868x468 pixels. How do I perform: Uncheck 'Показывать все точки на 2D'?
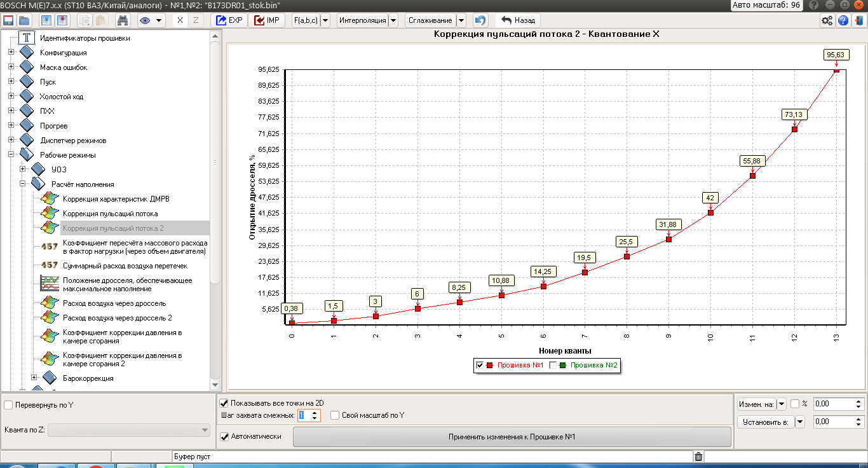click(x=224, y=403)
